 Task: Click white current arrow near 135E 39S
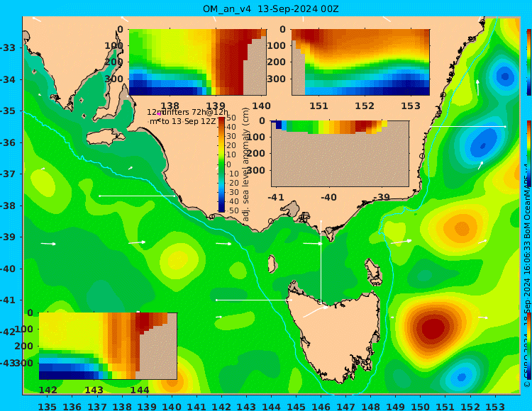point(48,244)
